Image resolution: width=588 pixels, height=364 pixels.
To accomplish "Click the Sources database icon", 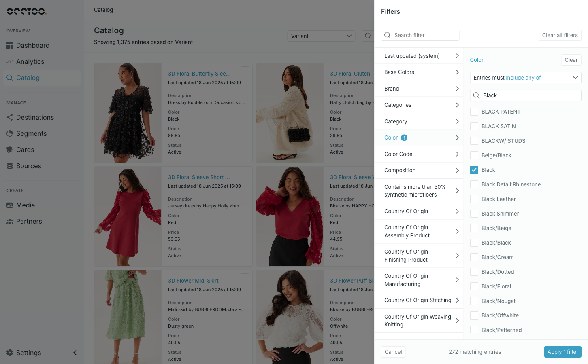I will tap(10, 166).
